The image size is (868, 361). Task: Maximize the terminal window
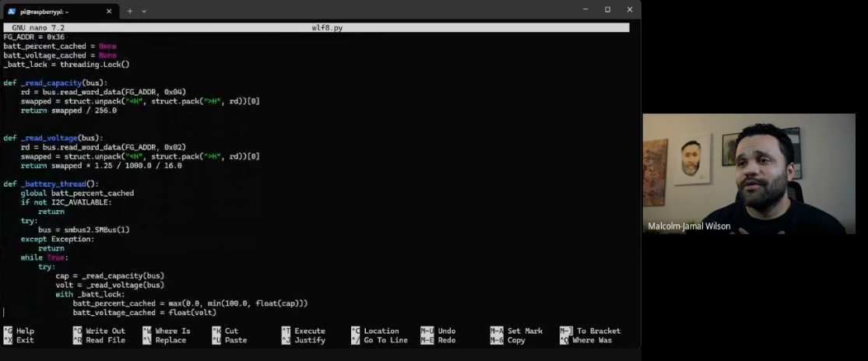point(607,9)
